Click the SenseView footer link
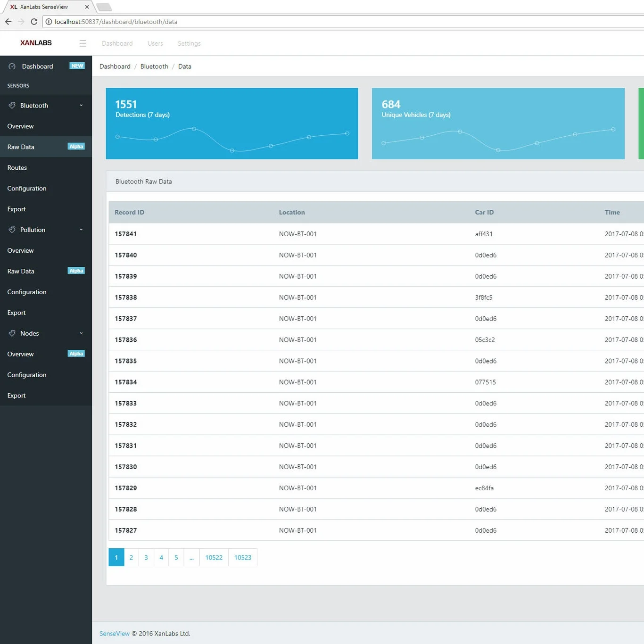 115,634
